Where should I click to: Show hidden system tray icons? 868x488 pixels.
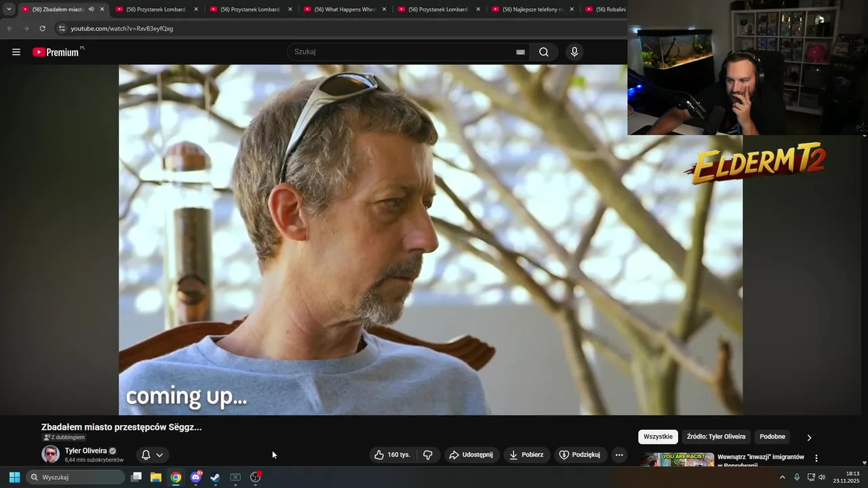coord(783,477)
